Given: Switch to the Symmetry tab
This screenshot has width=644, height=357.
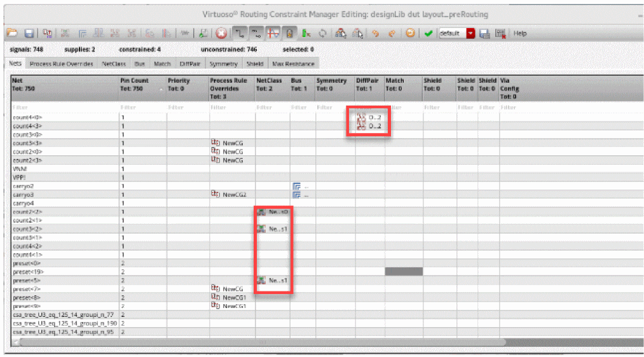Looking at the screenshot, I should [223, 64].
